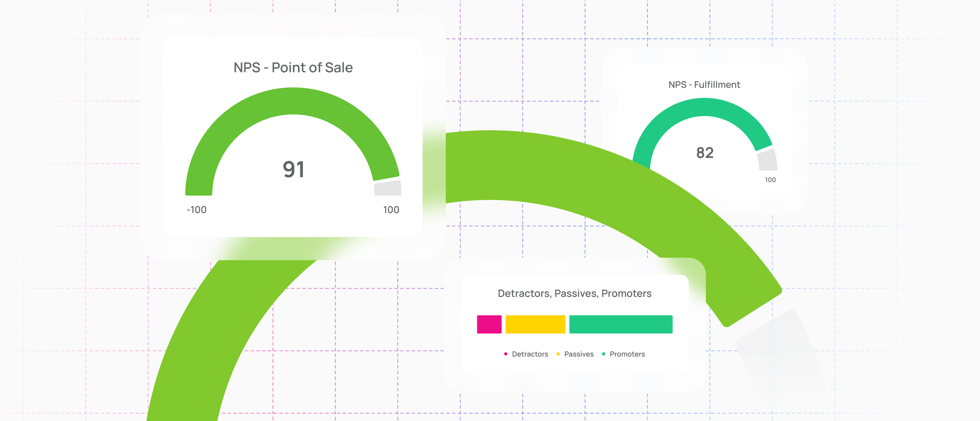
Task: Click the yellow Passives legend dot
Action: 558,354
